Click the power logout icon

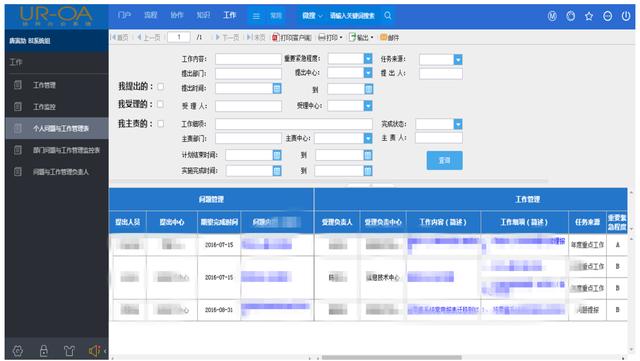click(x=626, y=16)
